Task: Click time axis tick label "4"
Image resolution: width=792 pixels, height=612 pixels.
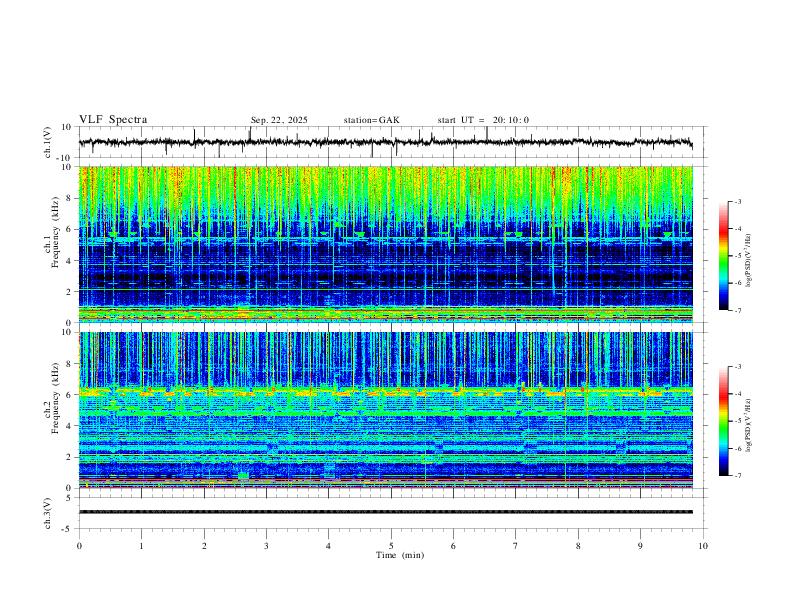Action: (329, 546)
